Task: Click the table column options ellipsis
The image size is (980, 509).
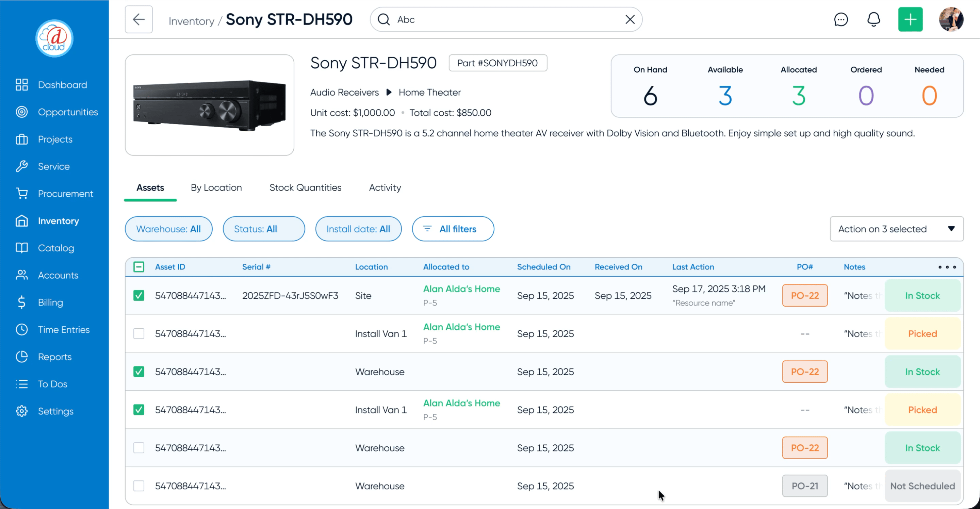Action: point(947,267)
